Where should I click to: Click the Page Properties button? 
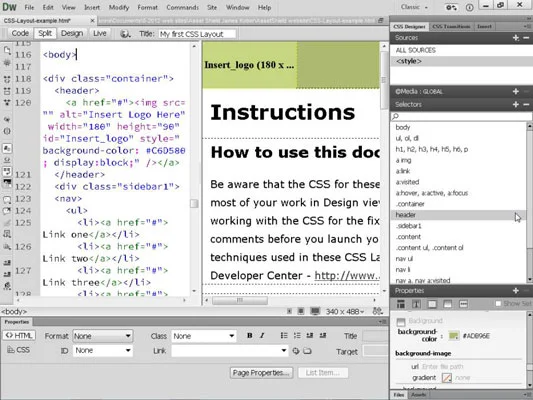tap(261, 373)
